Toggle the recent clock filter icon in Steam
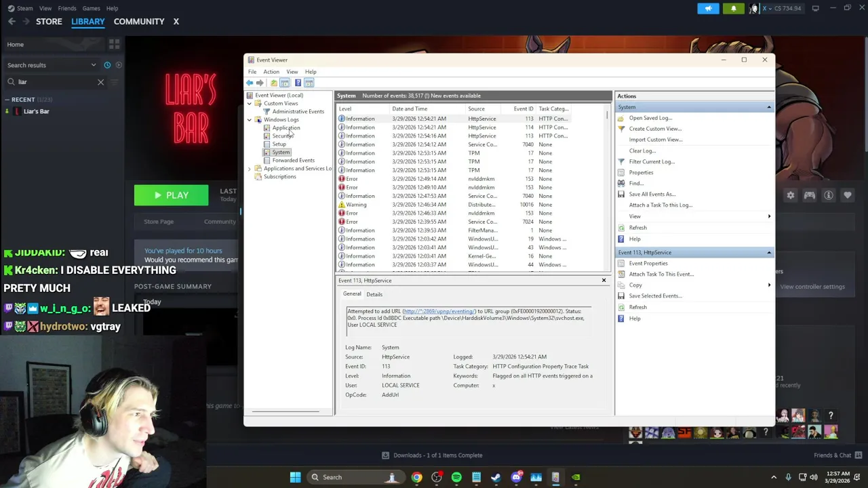868x488 pixels. 107,65
